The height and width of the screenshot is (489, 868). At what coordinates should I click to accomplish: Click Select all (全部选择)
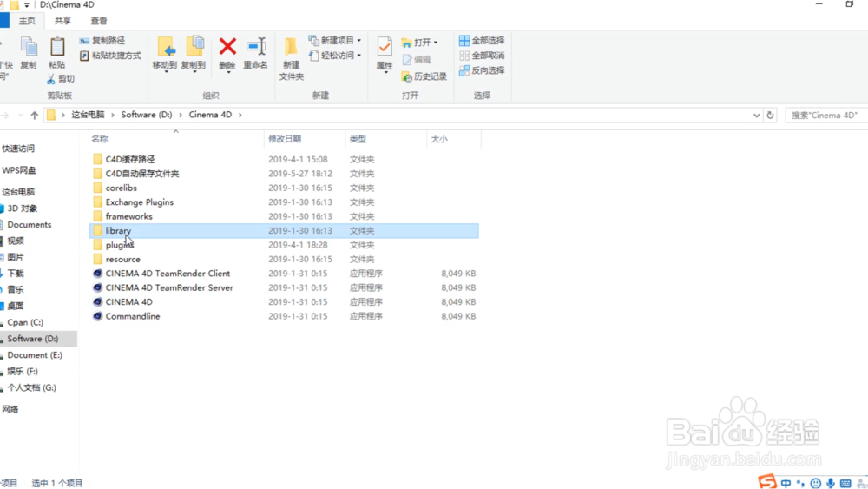(x=482, y=41)
